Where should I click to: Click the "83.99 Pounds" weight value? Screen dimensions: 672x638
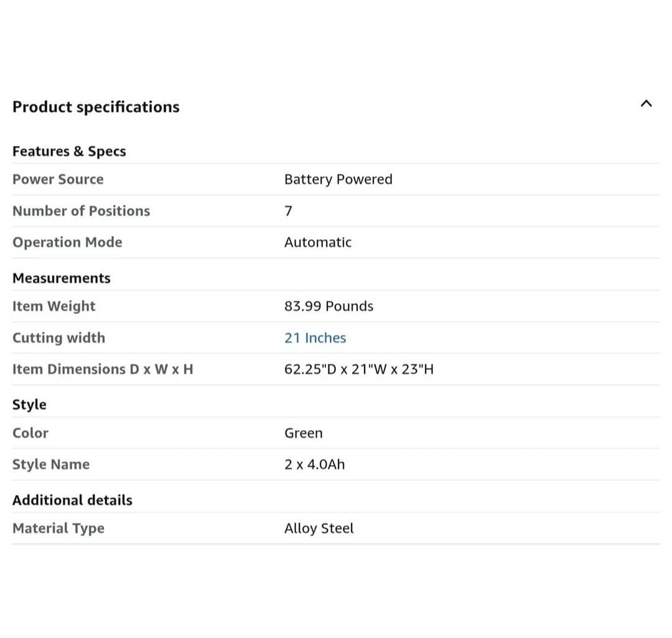tap(329, 306)
